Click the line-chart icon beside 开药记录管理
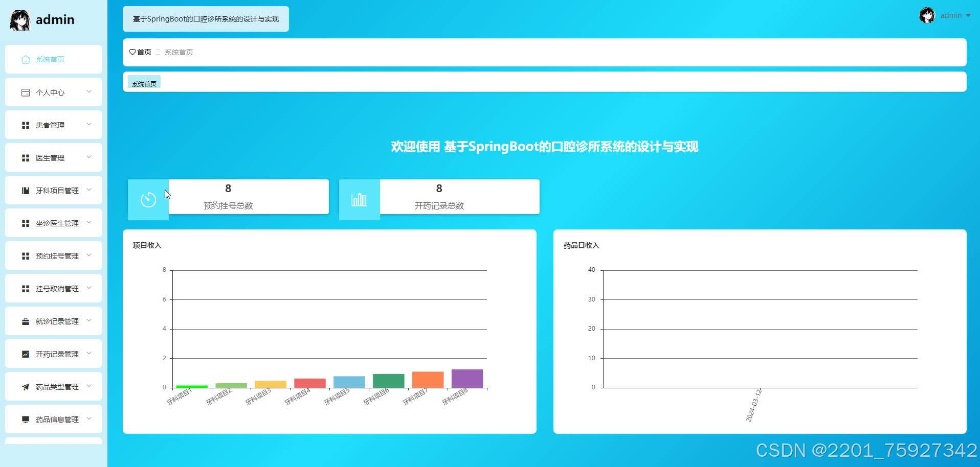Image resolution: width=980 pixels, height=467 pixels. pos(26,354)
